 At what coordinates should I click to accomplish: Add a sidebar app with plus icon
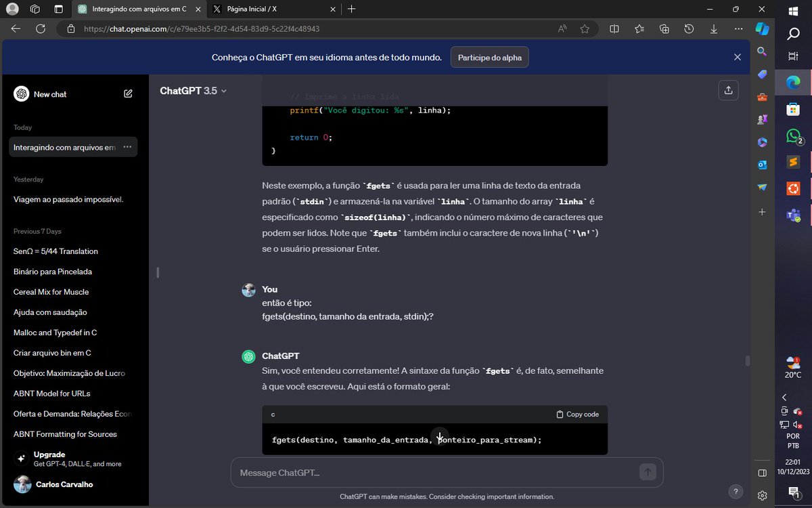tap(762, 212)
